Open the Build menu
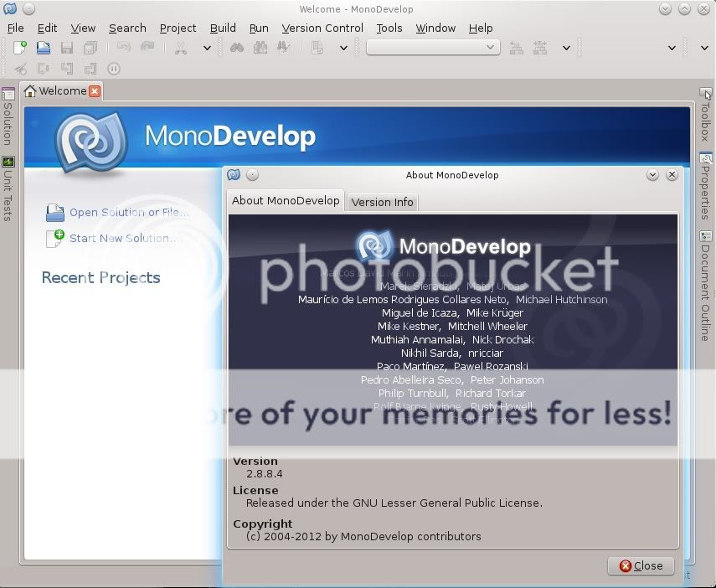This screenshot has height=588, width=716. coord(223,28)
